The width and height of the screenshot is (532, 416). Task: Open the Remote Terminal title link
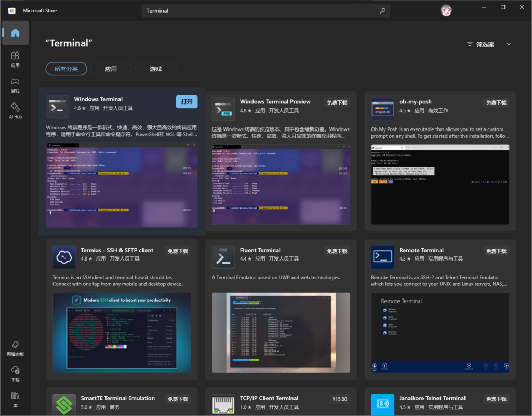(421, 250)
